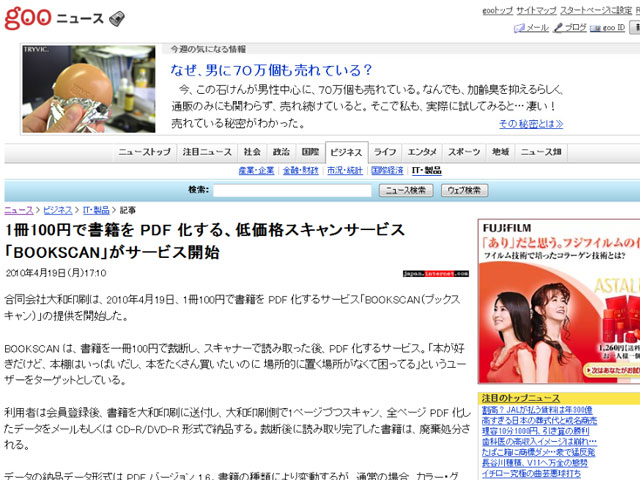Focus the 検索 search input field

click(292, 191)
